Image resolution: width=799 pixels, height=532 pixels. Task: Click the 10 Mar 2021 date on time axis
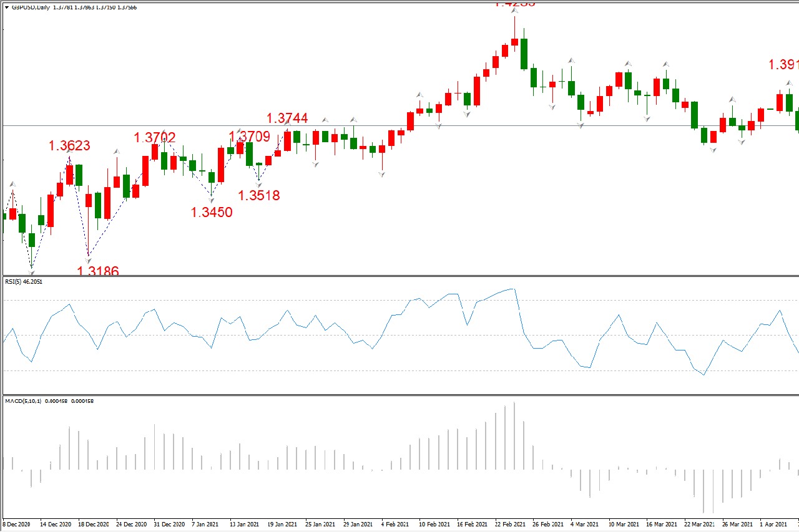624,525
